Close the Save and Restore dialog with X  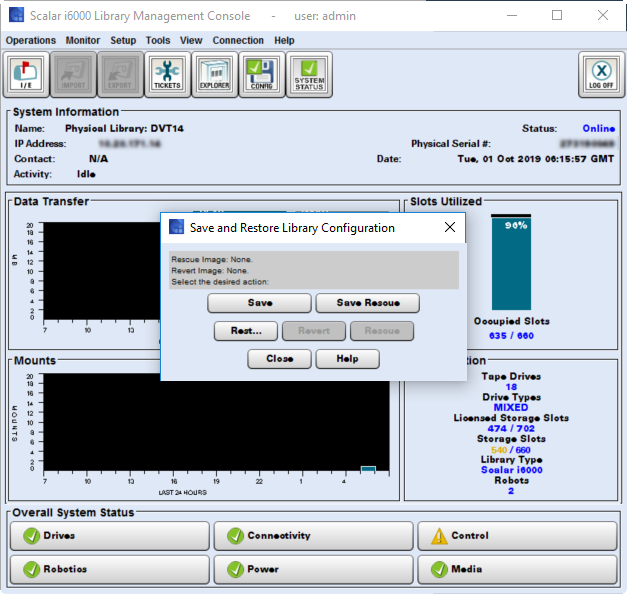[450, 227]
